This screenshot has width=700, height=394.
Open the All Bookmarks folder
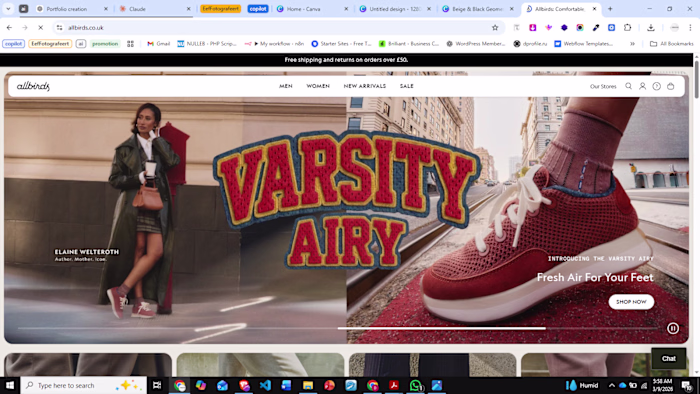pyautogui.click(x=671, y=44)
